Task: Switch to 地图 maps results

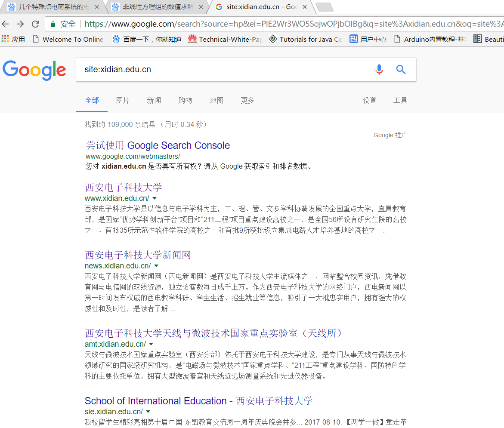Action: pyautogui.click(x=216, y=101)
